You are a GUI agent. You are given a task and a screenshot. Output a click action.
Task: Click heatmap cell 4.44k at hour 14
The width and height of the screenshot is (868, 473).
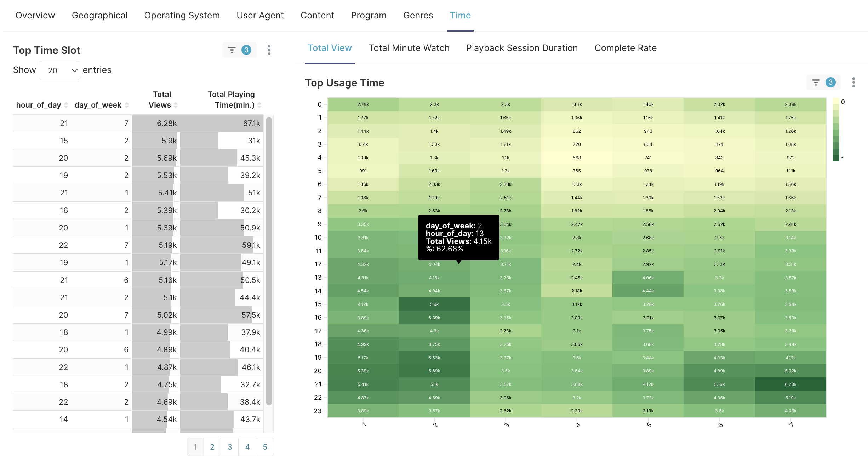pyautogui.click(x=648, y=291)
